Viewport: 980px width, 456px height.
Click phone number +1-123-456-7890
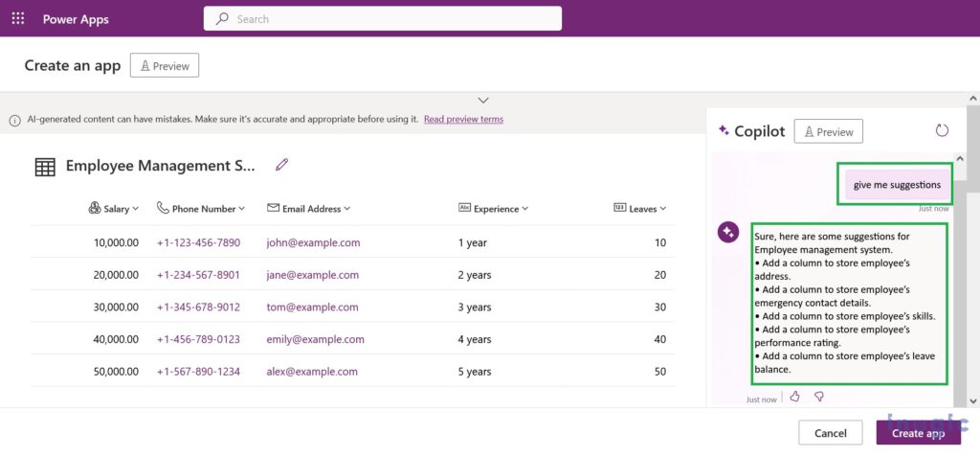(198, 242)
